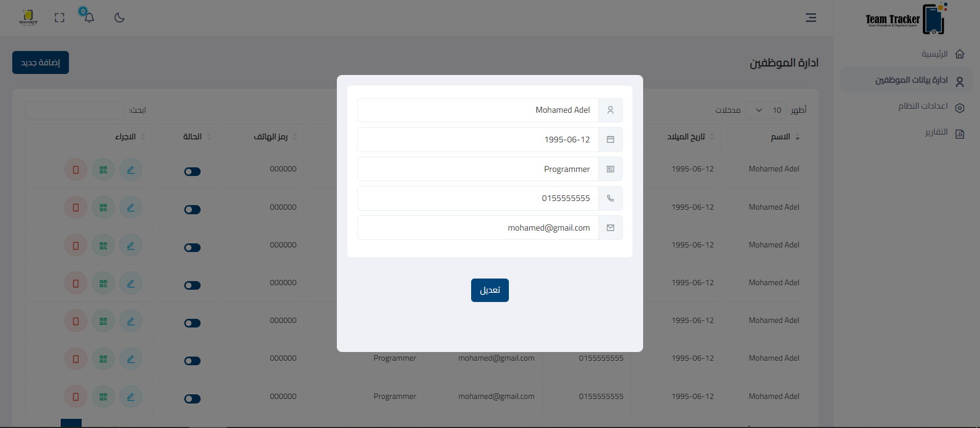Viewport: 980px width, 428px height.
Task: Click the person icon beside the name field
Action: (x=610, y=110)
